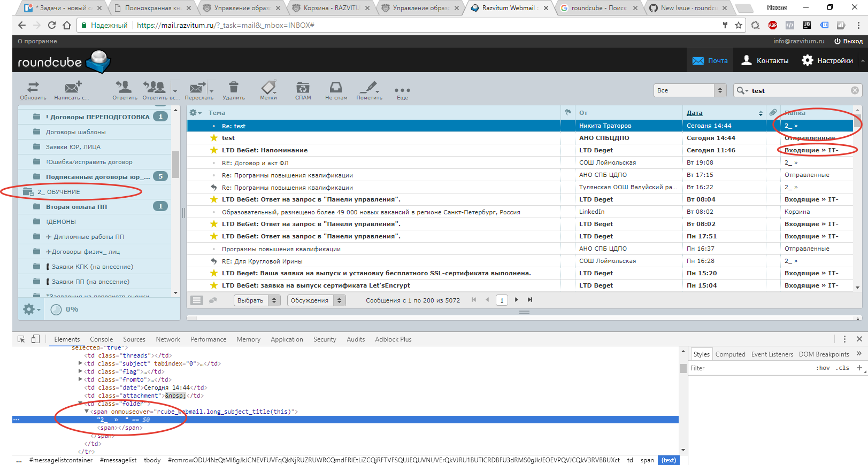Click the Не спам icon
The height and width of the screenshot is (465, 868).
tap(336, 90)
